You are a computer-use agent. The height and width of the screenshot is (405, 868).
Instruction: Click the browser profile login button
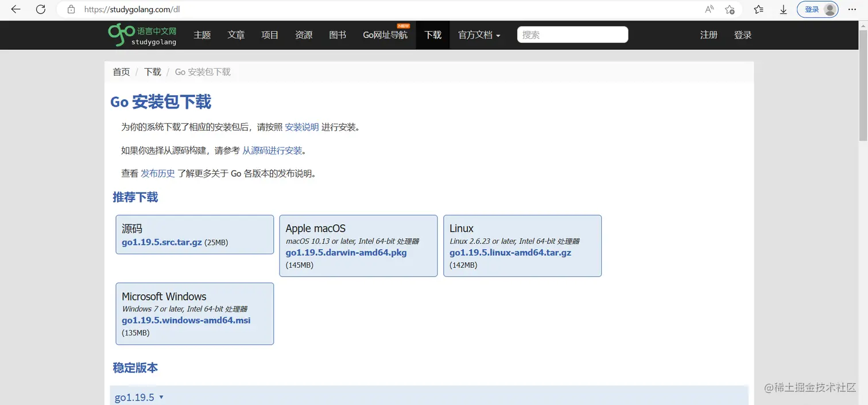tap(817, 9)
